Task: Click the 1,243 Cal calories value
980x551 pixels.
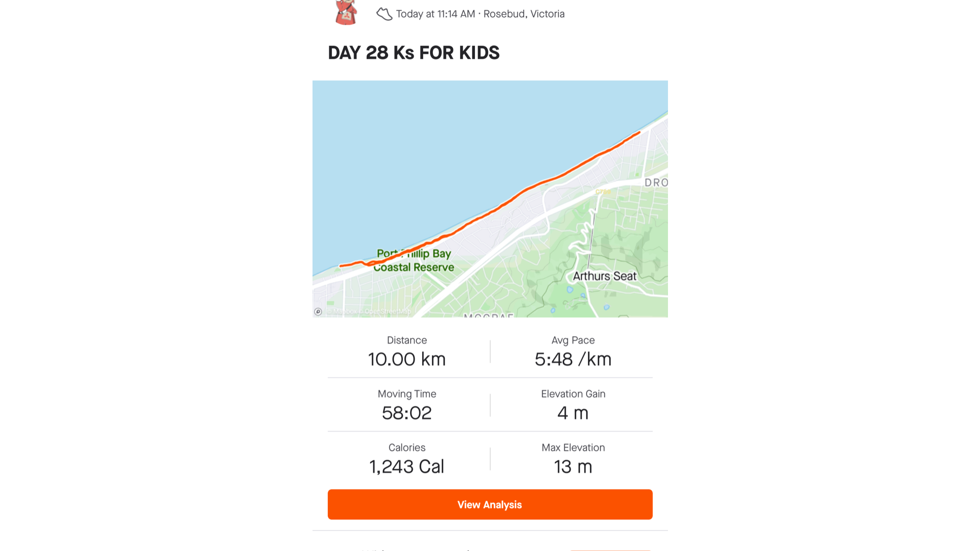Action: click(x=407, y=467)
